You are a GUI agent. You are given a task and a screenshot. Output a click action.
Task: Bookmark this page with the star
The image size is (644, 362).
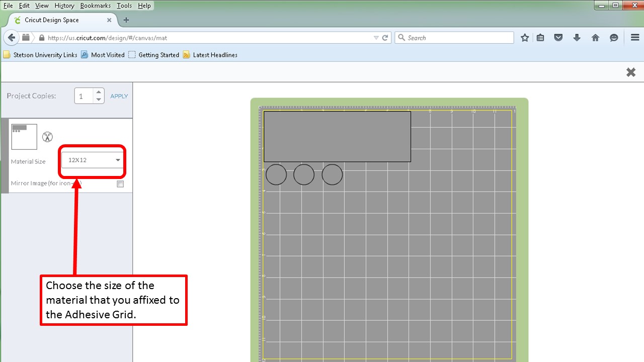point(525,38)
